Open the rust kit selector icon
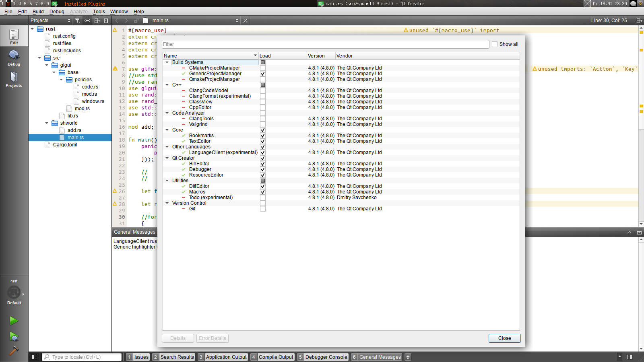This screenshot has height=362, width=644. [x=14, y=292]
